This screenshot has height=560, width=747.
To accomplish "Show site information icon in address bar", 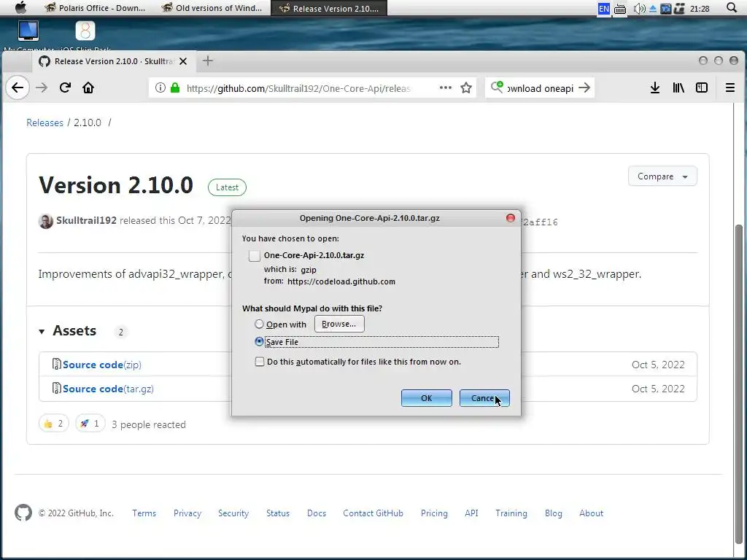I will click(160, 87).
